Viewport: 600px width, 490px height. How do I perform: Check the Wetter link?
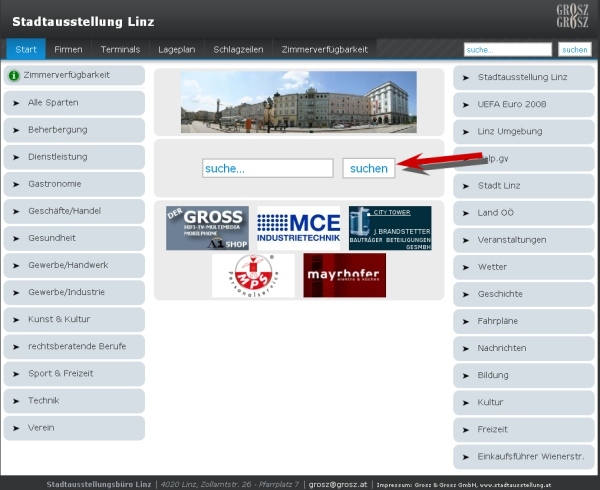(x=524, y=267)
